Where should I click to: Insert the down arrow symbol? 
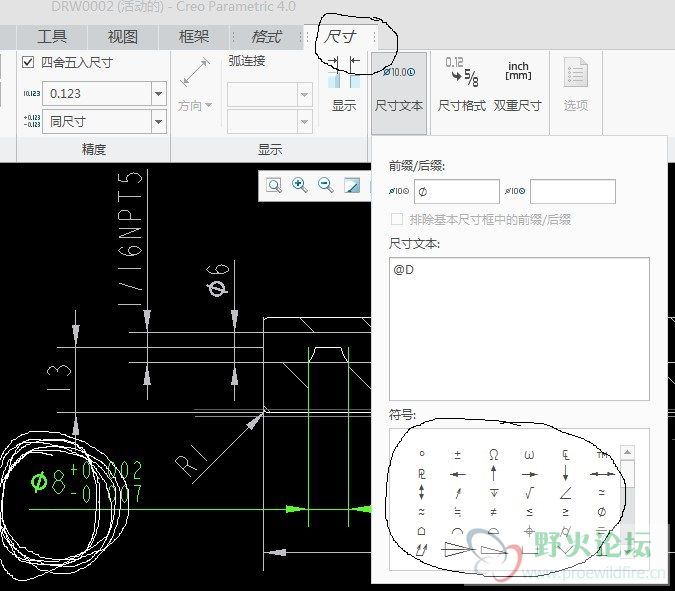click(x=566, y=473)
